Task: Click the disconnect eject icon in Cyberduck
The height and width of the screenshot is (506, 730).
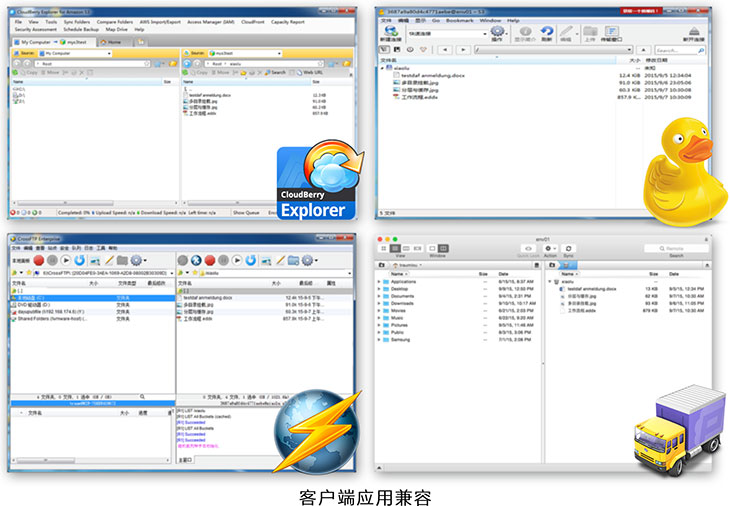Action: [694, 32]
